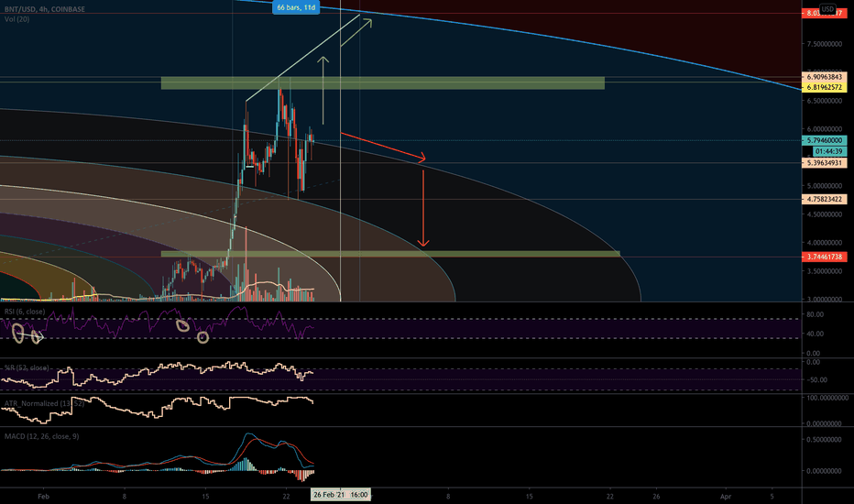Viewport: 854px width, 504px height.
Task: Click the 100.00000000 value on ATR scale
Action: point(827,399)
